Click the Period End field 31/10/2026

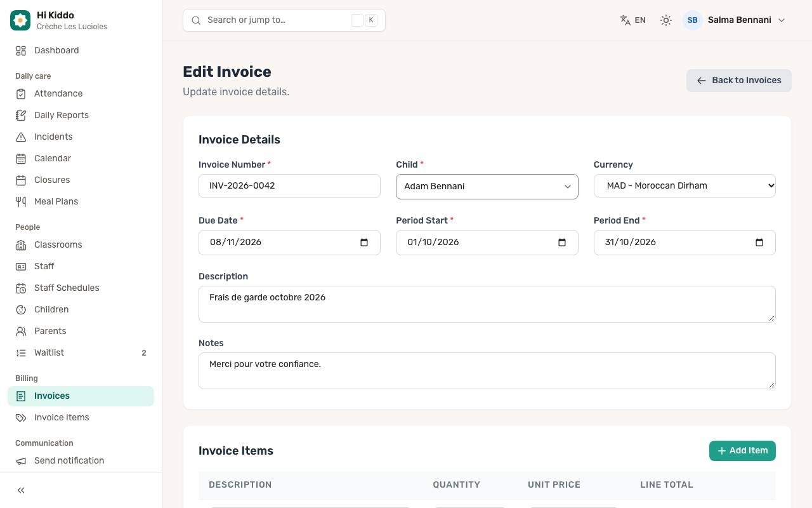click(x=684, y=243)
